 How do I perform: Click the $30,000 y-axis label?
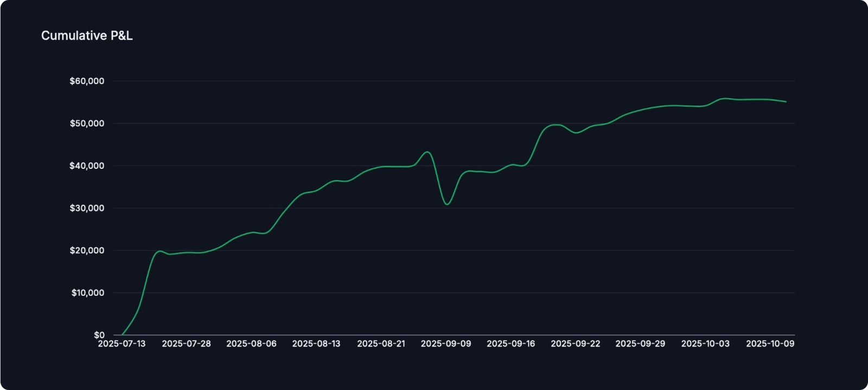pos(87,208)
